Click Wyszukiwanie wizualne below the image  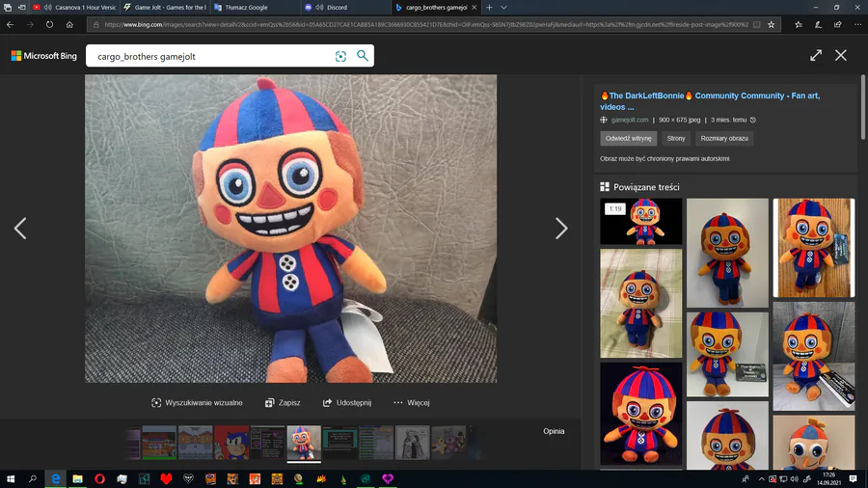[197, 403]
